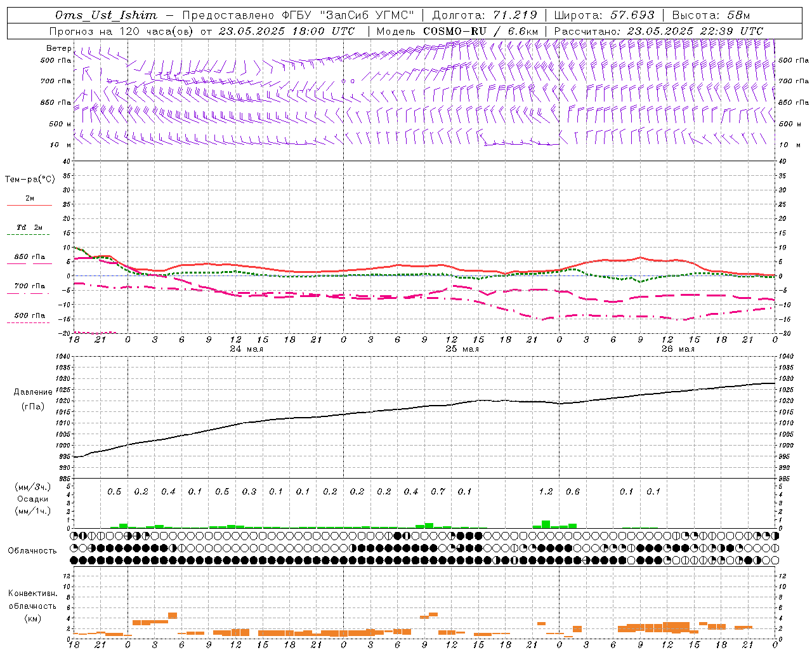812x650 pixels.
Task: Click the 25 мая date label
Action: point(462,348)
